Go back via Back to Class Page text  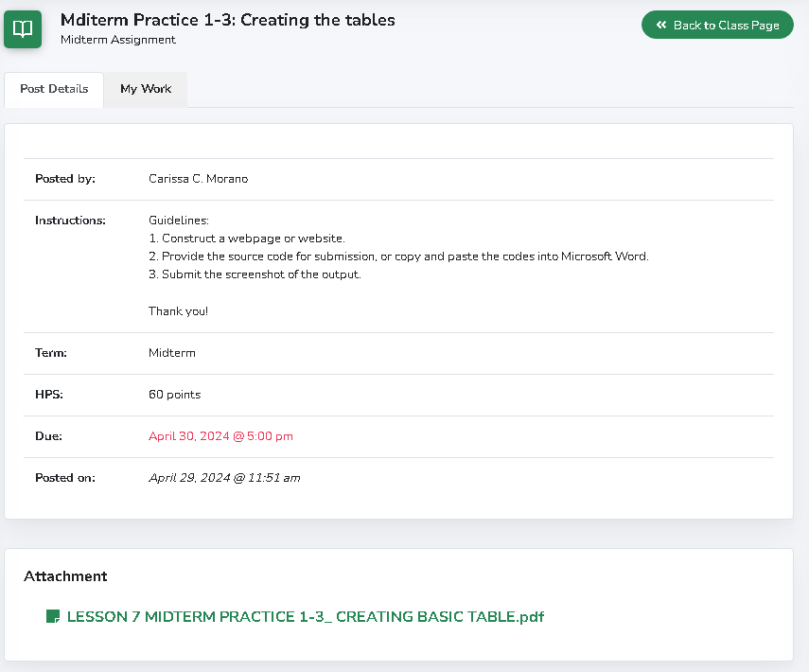[x=726, y=26]
